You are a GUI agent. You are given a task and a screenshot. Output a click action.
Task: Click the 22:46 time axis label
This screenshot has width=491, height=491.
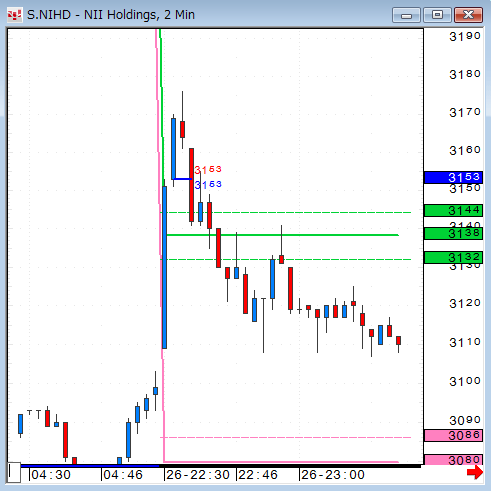[258, 475]
